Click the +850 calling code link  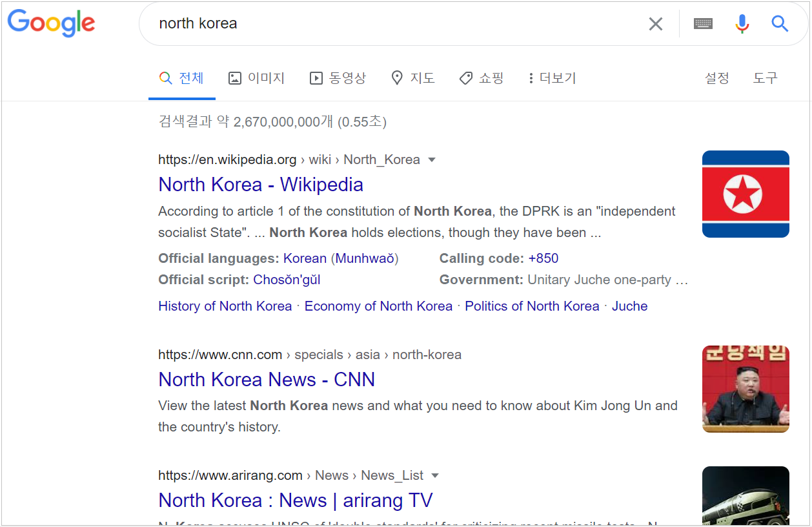(x=543, y=259)
